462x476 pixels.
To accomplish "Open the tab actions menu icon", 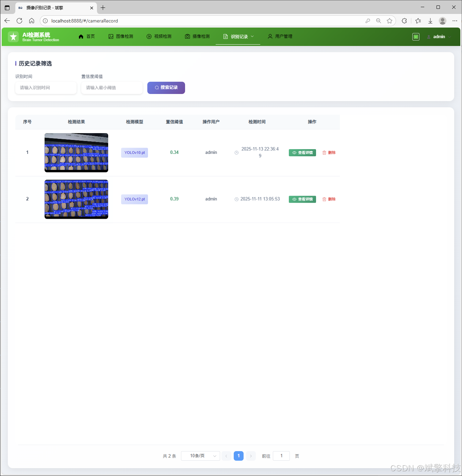I will (x=7, y=8).
